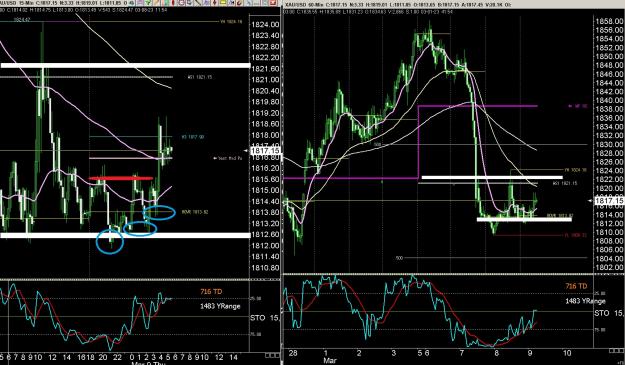Select the upper white horizontal line on 15-Min chart
Image resolution: width=625 pixels, height=365 pixels.
tap(125, 65)
